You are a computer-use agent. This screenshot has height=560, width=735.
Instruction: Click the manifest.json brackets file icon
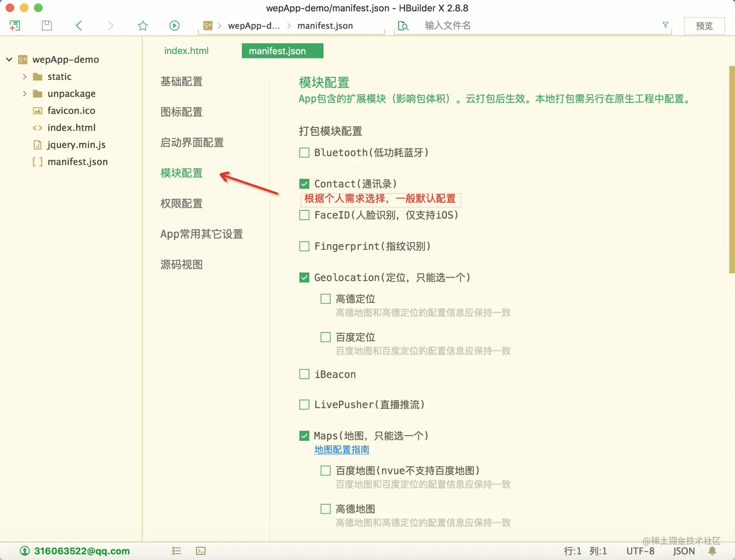[x=37, y=162]
